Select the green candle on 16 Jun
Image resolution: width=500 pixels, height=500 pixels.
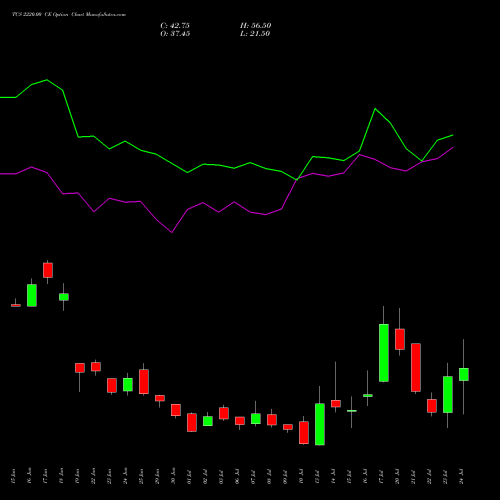[x=32, y=295]
